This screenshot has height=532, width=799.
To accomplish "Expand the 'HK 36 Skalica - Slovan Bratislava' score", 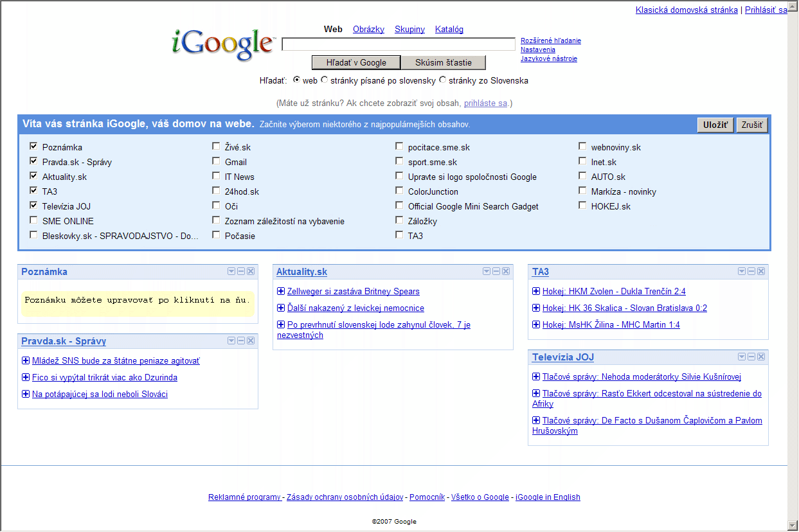I will 536,308.
